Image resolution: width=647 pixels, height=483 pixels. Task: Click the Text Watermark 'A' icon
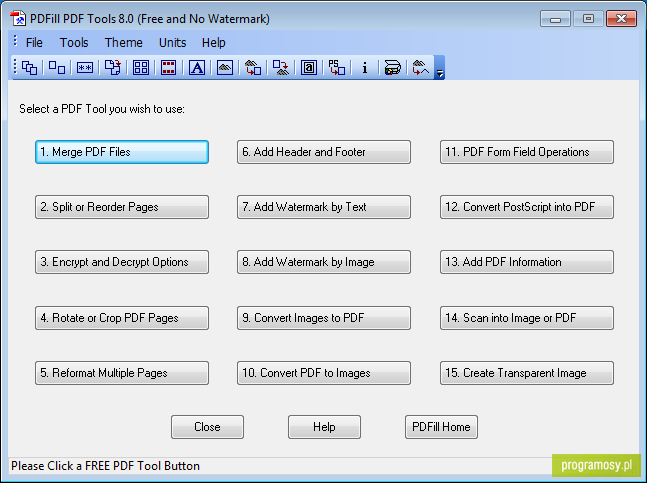pos(197,67)
